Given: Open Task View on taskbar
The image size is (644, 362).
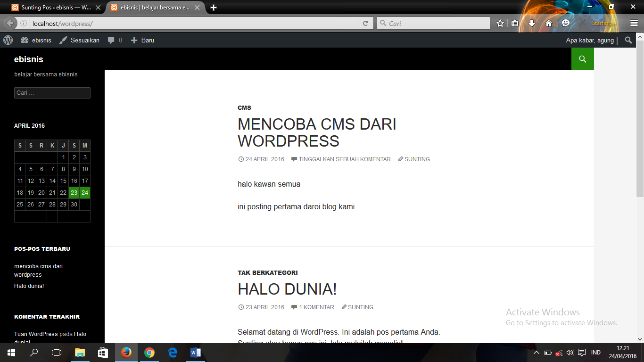Looking at the screenshot, I should [57, 353].
